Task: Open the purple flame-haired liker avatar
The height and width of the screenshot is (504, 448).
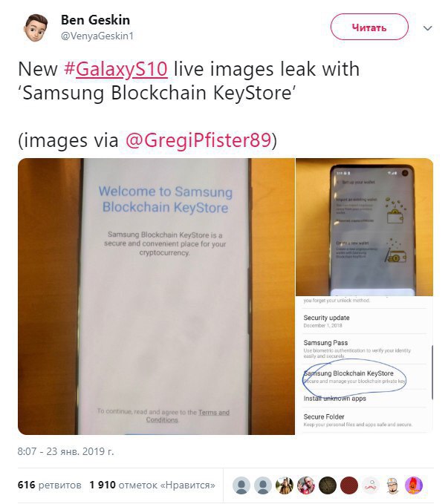Action: [x=414, y=485]
